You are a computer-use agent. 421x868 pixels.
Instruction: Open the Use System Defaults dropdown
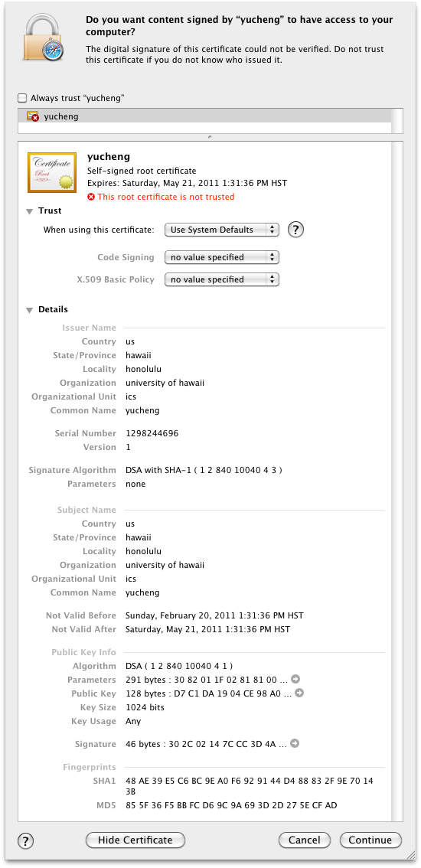tap(221, 230)
